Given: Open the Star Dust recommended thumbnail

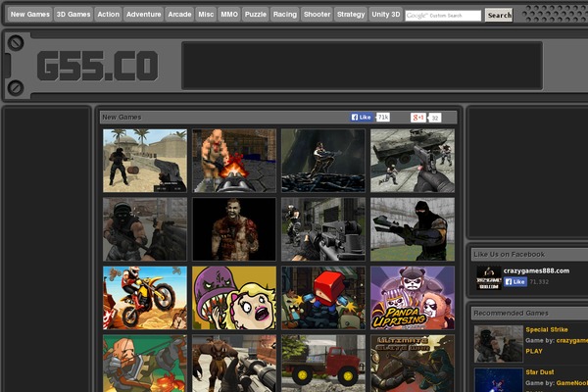Looking at the screenshot, I should [499, 380].
